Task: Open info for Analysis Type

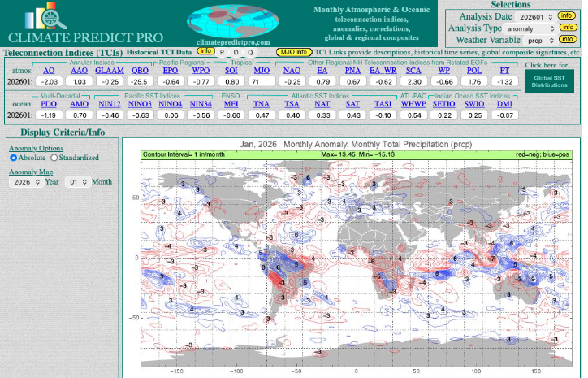Action: click(x=567, y=28)
